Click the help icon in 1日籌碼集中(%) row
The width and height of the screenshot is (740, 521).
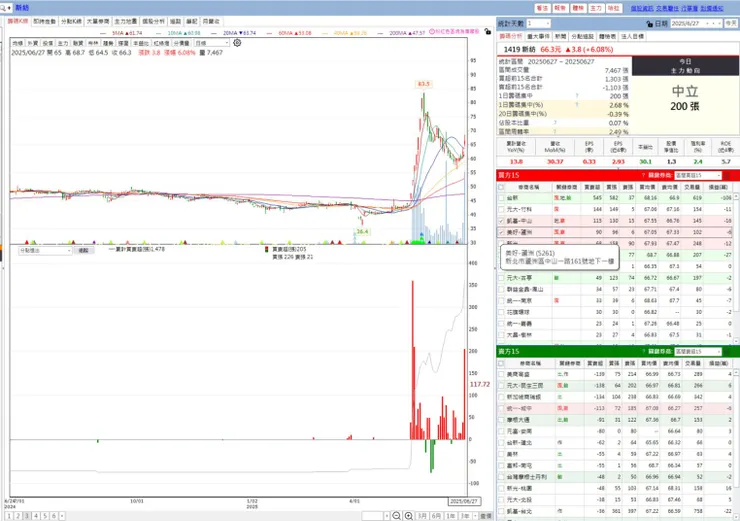pos(577,105)
